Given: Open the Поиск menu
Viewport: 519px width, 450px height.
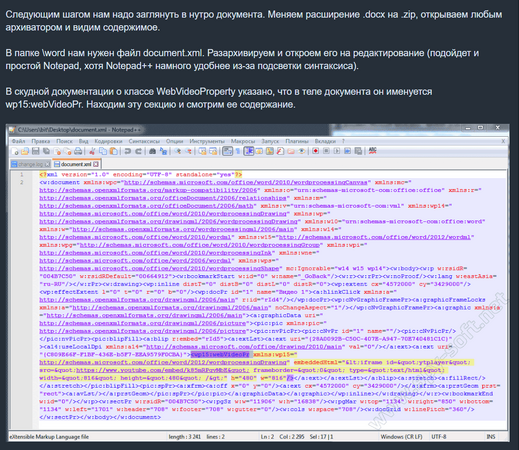Looking at the screenshot, I should [64, 141].
